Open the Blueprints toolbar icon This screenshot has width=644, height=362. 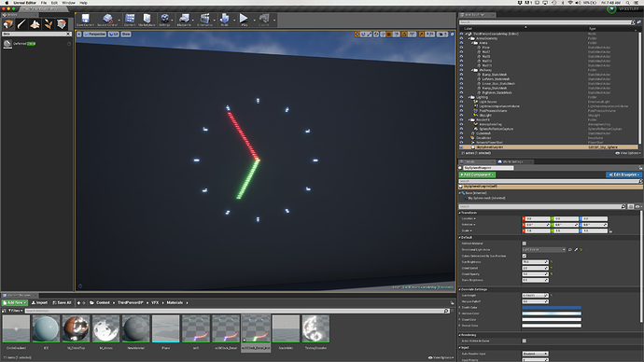[184, 20]
